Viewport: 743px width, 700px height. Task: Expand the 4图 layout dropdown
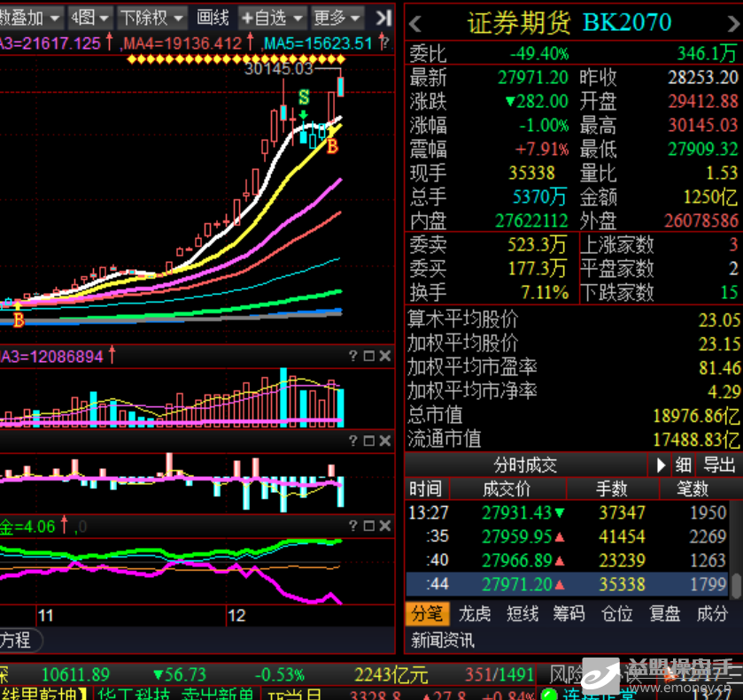(91, 17)
